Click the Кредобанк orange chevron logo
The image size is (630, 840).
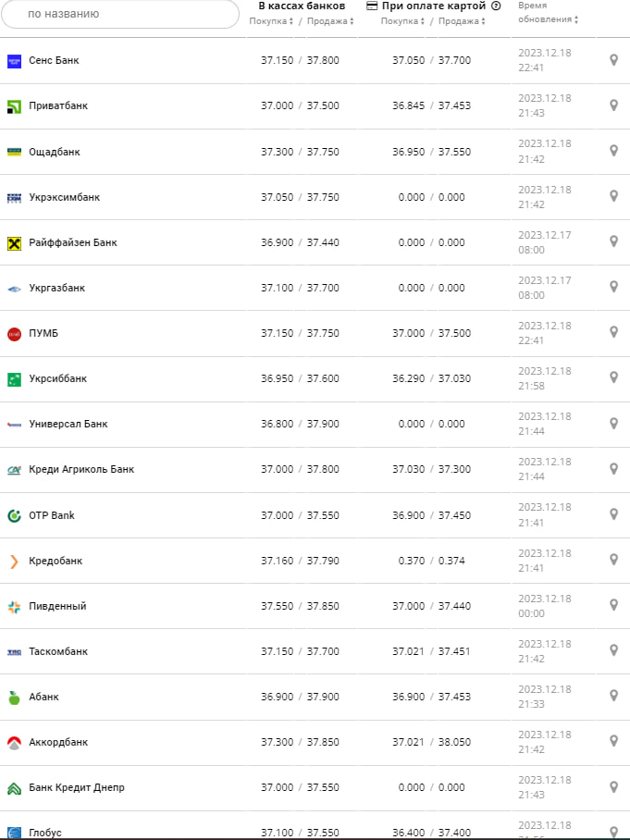point(14,561)
